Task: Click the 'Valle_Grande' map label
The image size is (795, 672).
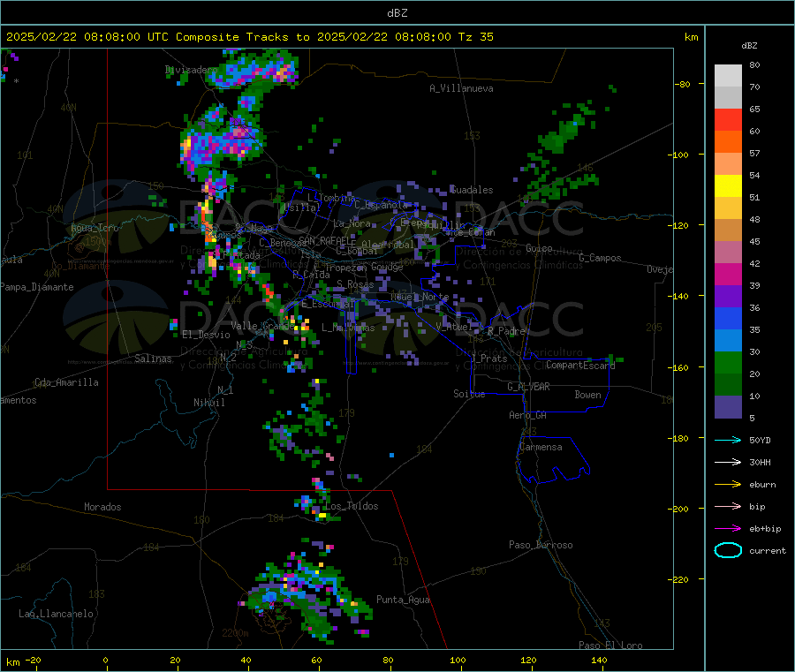Action: point(262,326)
